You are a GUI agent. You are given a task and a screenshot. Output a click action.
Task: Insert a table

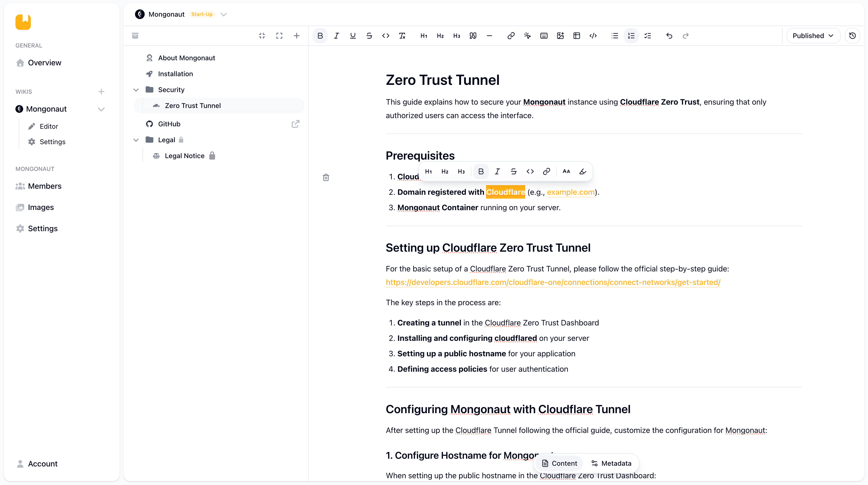coord(577,36)
